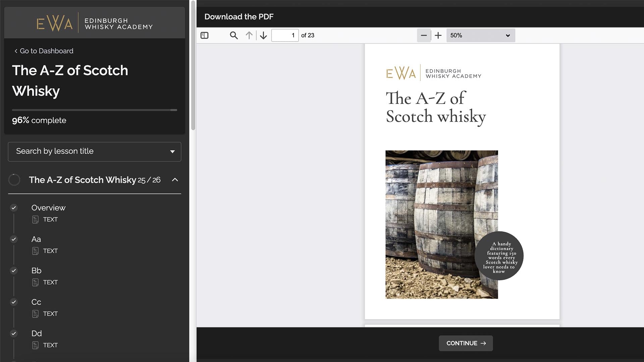644x362 pixels.
Task: Click the TEXT label under Cc
Action: click(x=50, y=314)
